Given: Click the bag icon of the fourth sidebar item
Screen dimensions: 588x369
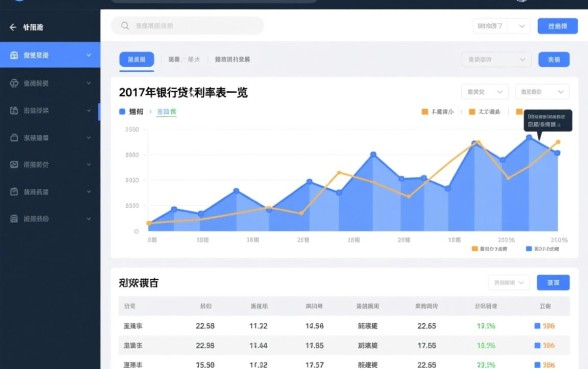Looking at the screenshot, I should coord(14,138).
